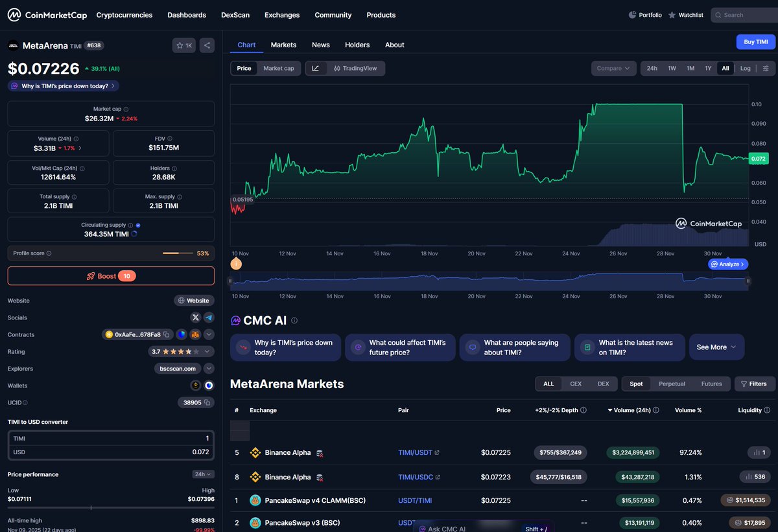This screenshot has height=532, width=778.
Task: Copy the contract address with the copy icon
Action: (166, 335)
